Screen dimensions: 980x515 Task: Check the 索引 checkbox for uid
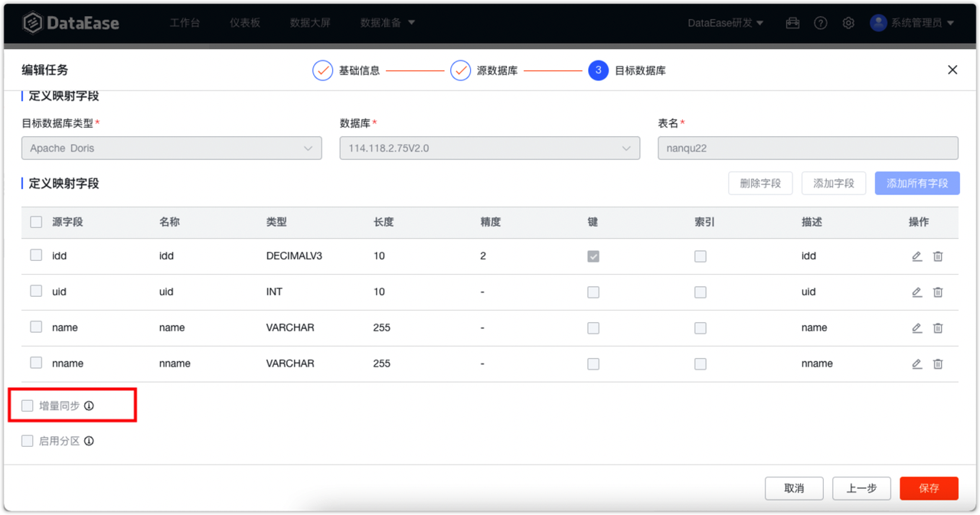(700, 292)
